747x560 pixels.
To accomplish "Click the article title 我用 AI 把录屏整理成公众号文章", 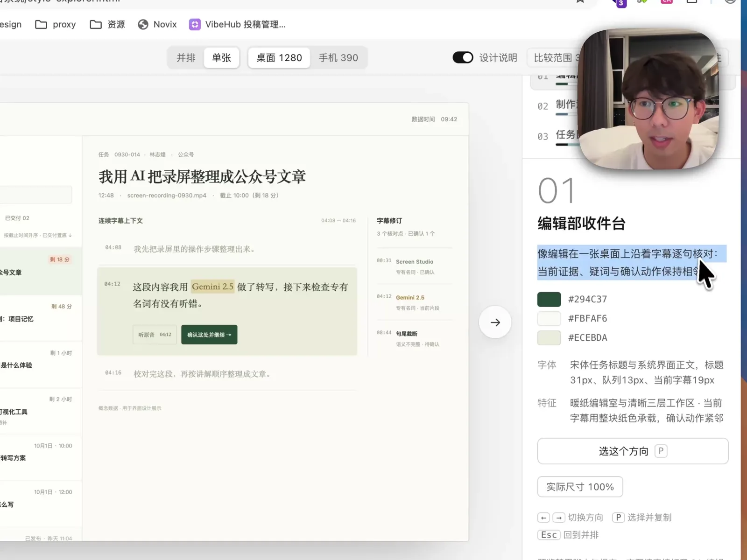I will (202, 176).
